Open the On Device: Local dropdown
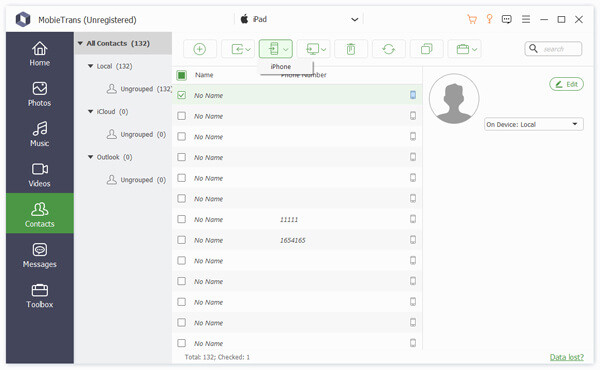 [533, 124]
